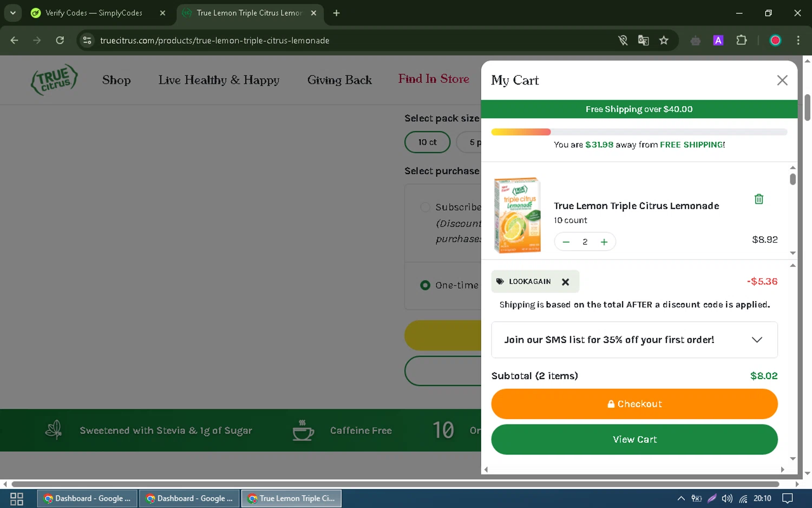This screenshot has height=508, width=812.
Task: Increase lemonade quantity with plus button
Action: [604, 242]
